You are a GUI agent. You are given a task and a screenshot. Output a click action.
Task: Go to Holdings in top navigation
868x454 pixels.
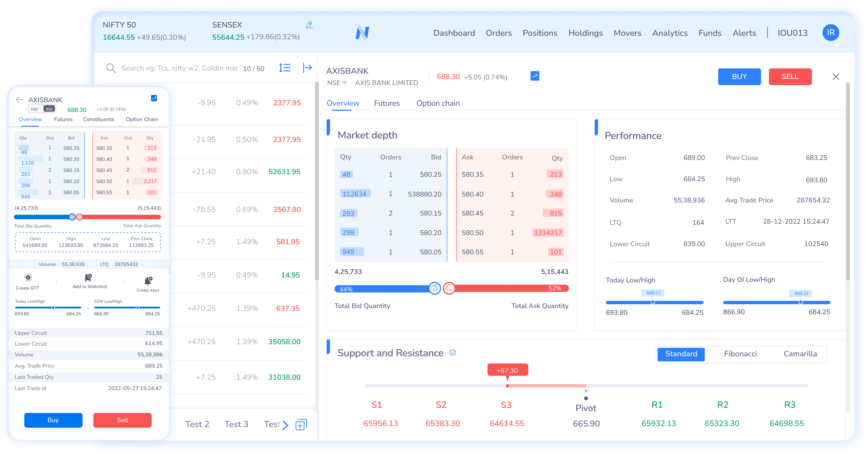click(x=585, y=33)
